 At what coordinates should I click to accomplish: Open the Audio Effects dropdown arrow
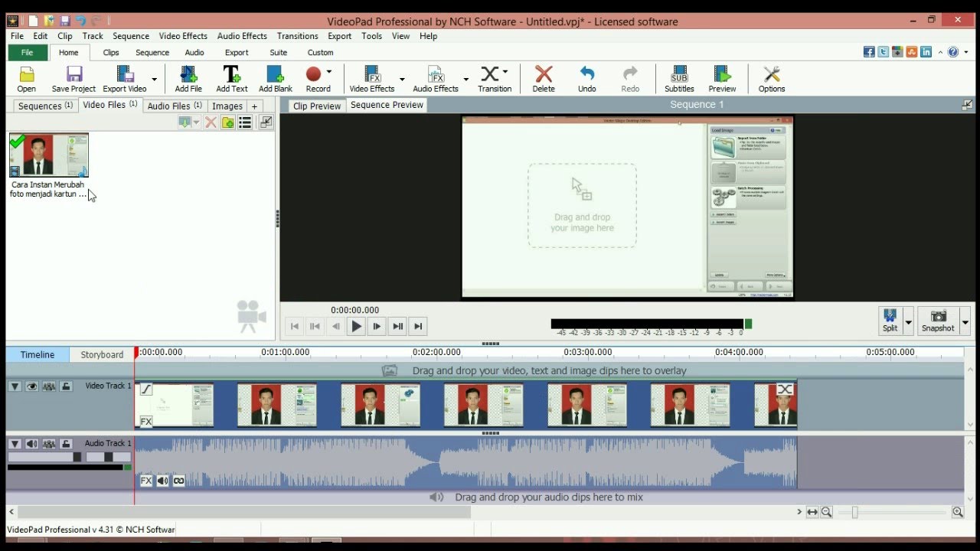coord(465,79)
